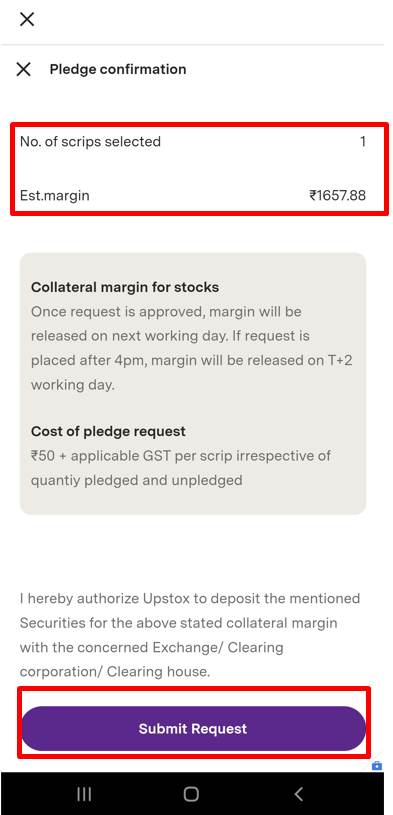
Task: Tap the margin release timing paragraph
Action: [x=192, y=348]
